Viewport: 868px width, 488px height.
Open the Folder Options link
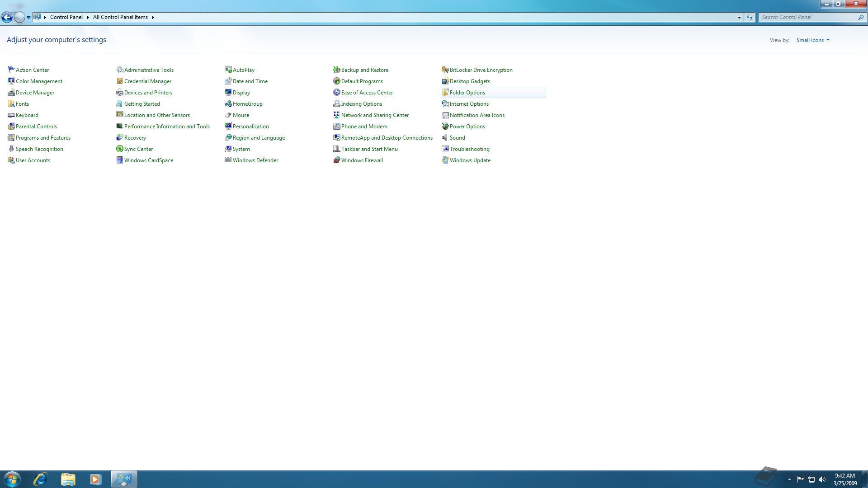[x=467, y=93]
